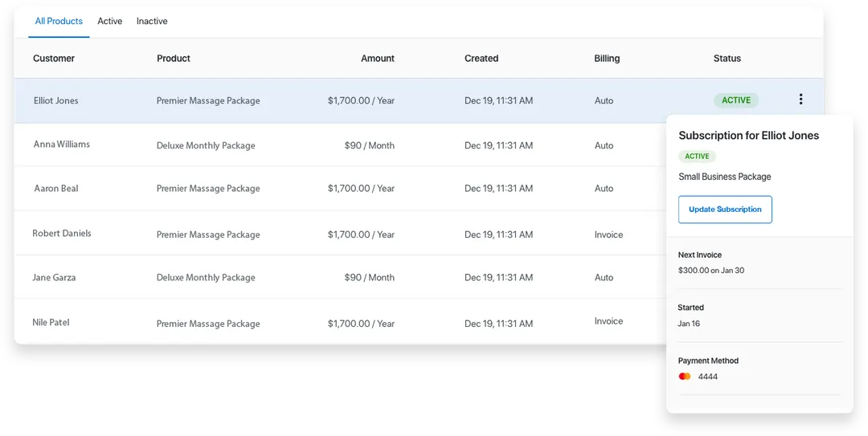The height and width of the screenshot is (436, 868).
Task: Click the Created column header
Action: click(x=481, y=59)
